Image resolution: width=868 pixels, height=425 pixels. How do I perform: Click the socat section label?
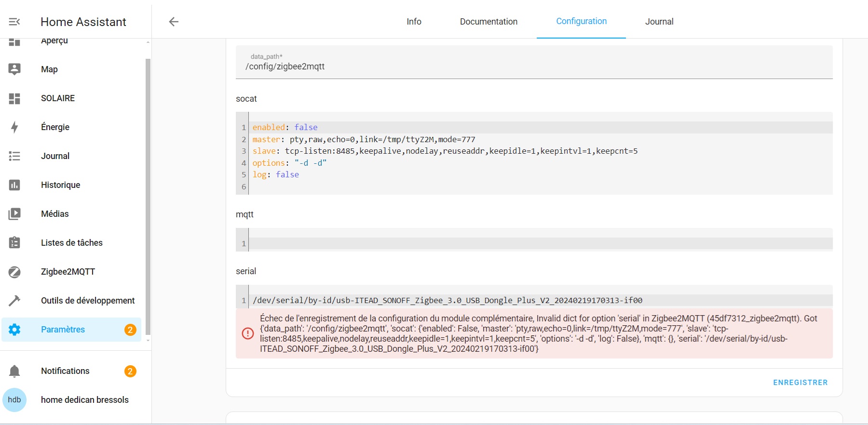coord(246,99)
